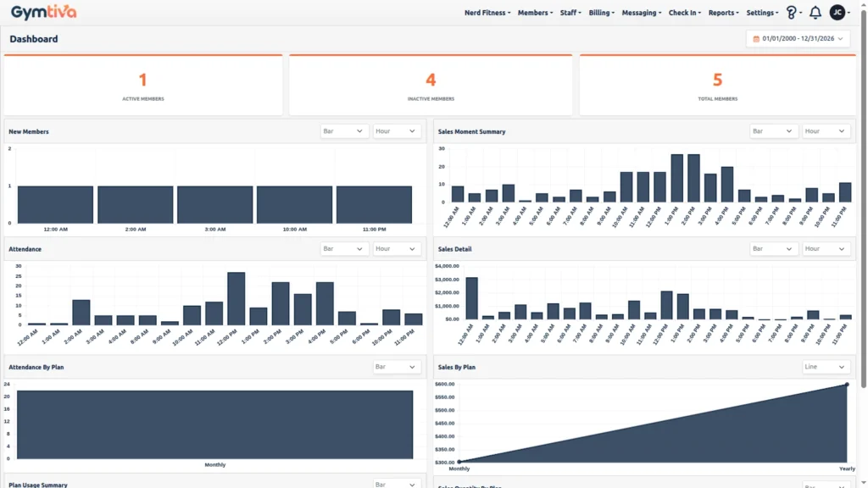The height and width of the screenshot is (488, 868).
Task: Open the JC user avatar menu
Action: (837, 12)
